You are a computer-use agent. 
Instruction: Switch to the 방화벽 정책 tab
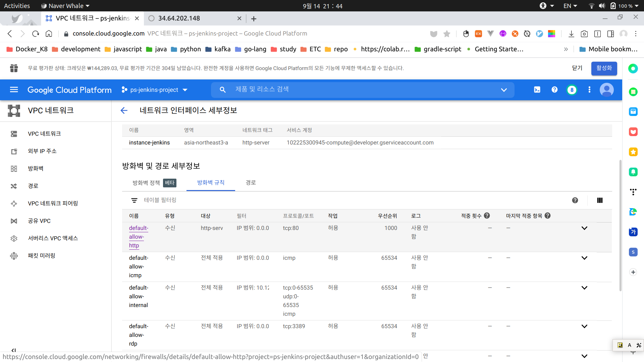146,183
